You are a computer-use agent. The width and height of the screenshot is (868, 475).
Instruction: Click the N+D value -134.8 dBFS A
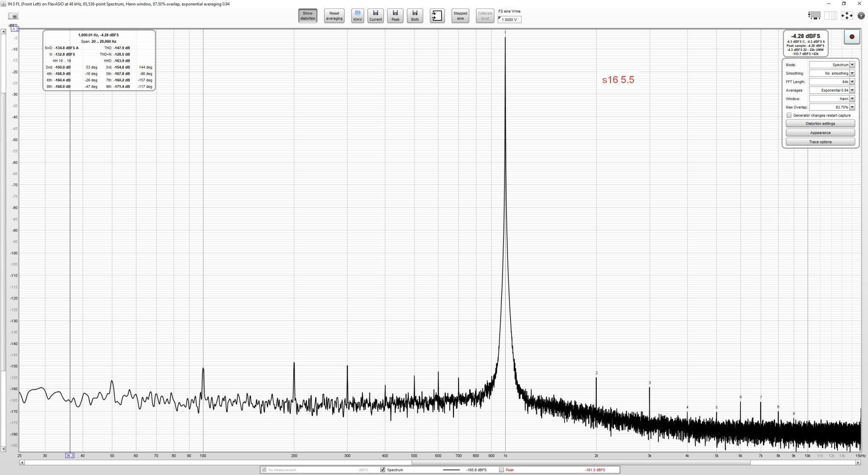pos(67,48)
